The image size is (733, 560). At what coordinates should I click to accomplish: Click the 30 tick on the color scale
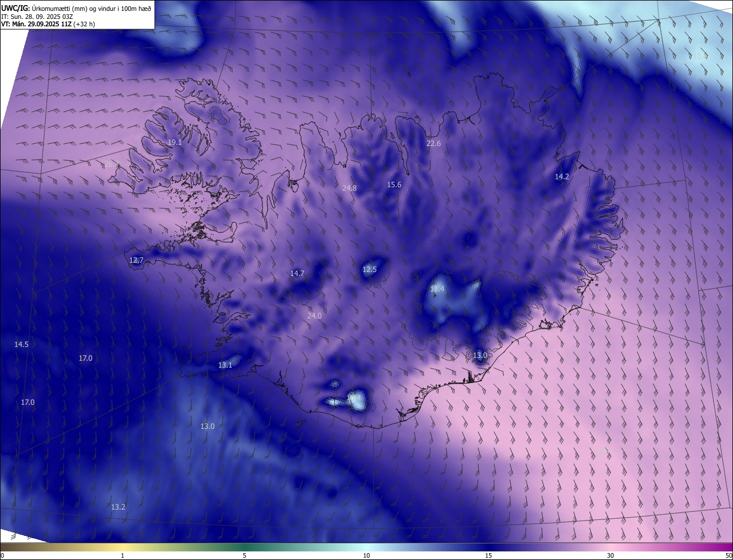(610, 555)
